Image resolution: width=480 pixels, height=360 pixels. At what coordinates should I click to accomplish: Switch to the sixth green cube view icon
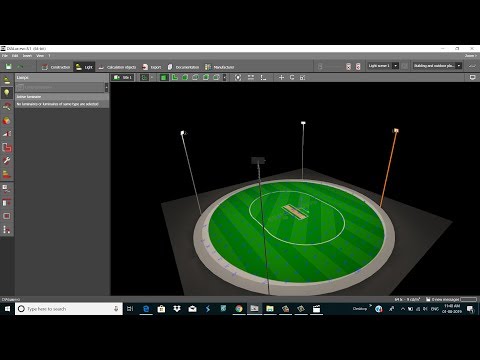216,77
